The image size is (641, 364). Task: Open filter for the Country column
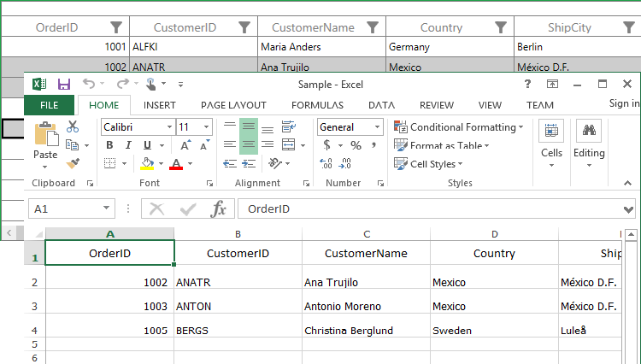coord(502,27)
